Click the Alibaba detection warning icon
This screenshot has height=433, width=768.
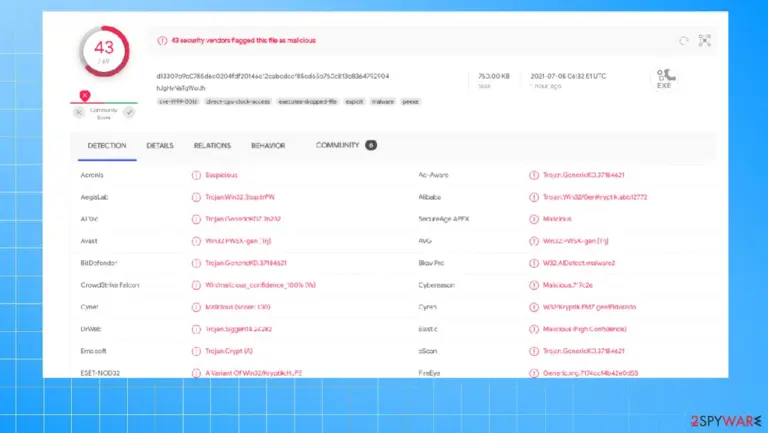point(534,197)
